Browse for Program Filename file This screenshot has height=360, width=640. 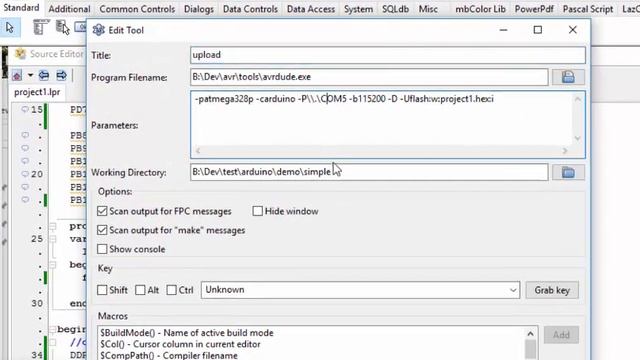pos(568,77)
